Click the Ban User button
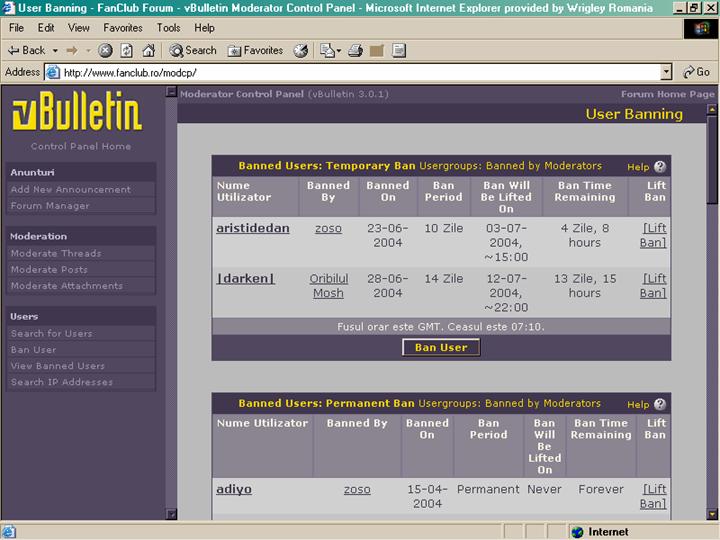Viewport: 720px width, 540px height. pos(441,348)
